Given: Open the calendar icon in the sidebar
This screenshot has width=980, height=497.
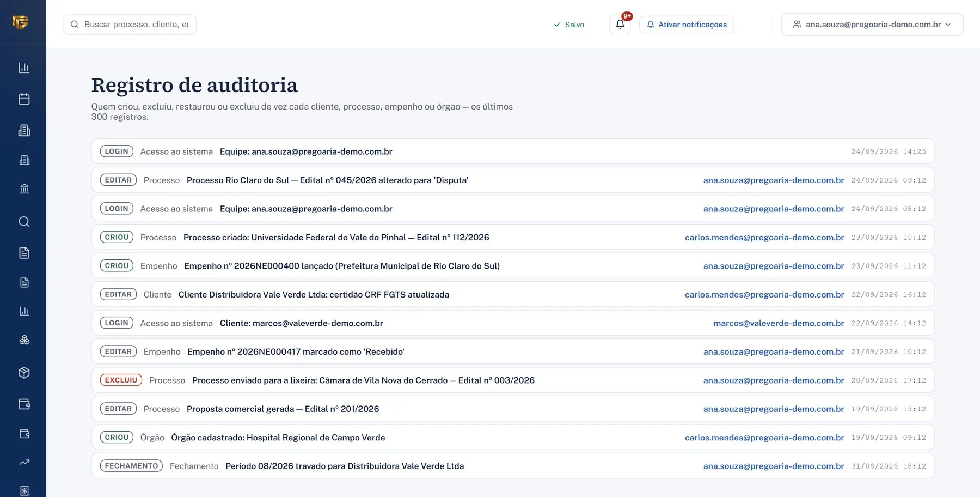Looking at the screenshot, I should [x=24, y=99].
